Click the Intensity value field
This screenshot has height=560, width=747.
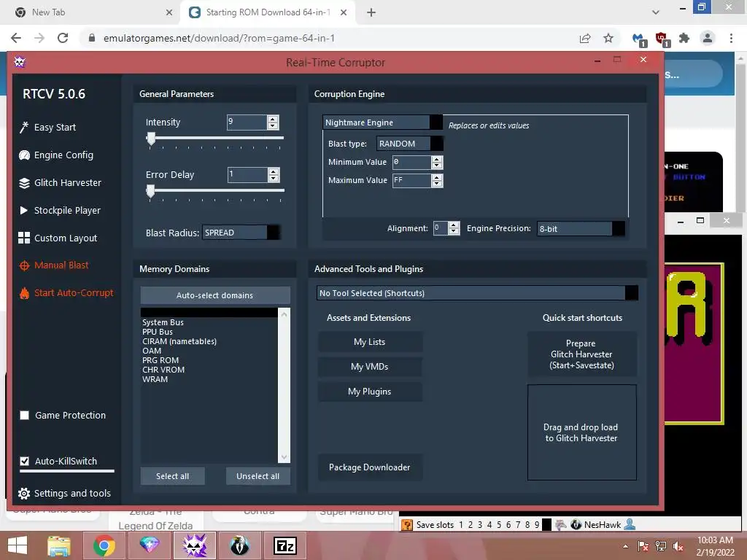(x=247, y=122)
